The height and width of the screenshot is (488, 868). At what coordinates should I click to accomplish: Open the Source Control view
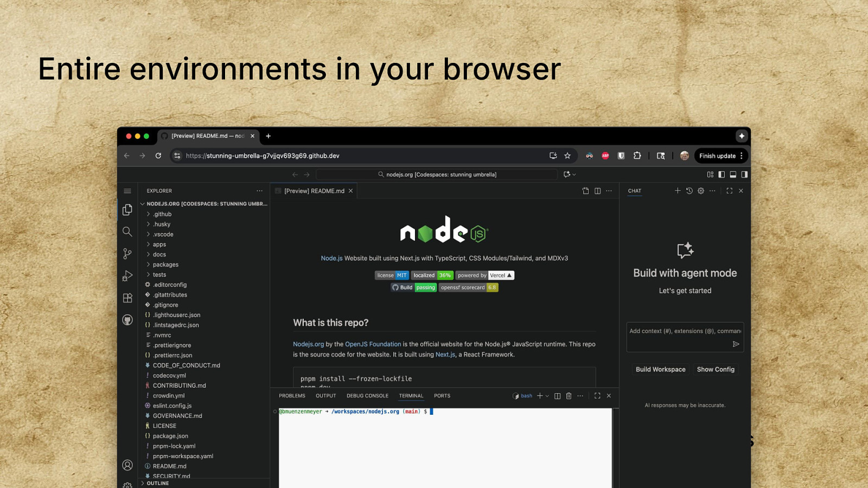[127, 254]
